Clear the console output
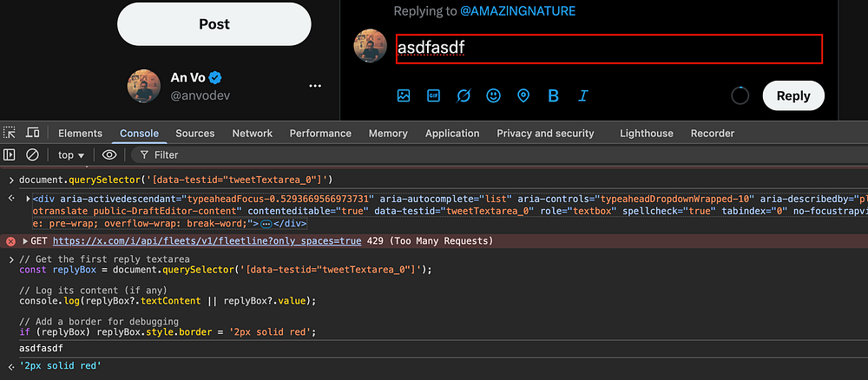This screenshot has height=380, width=868. (32, 155)
